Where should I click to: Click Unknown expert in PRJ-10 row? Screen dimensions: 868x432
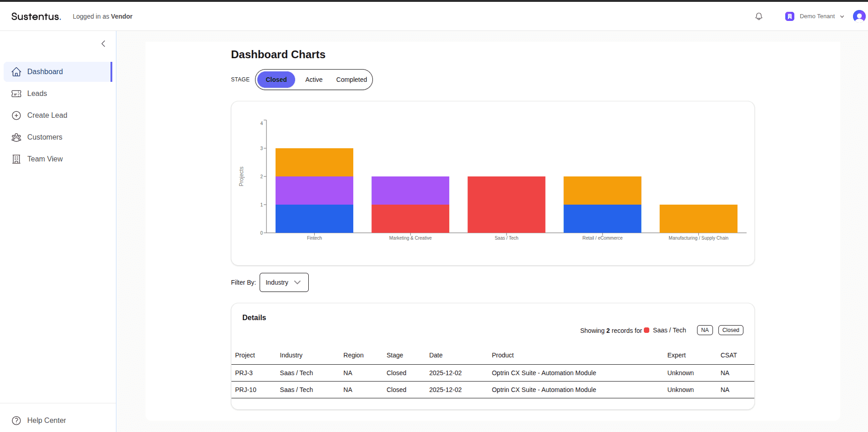click(680, 390)
